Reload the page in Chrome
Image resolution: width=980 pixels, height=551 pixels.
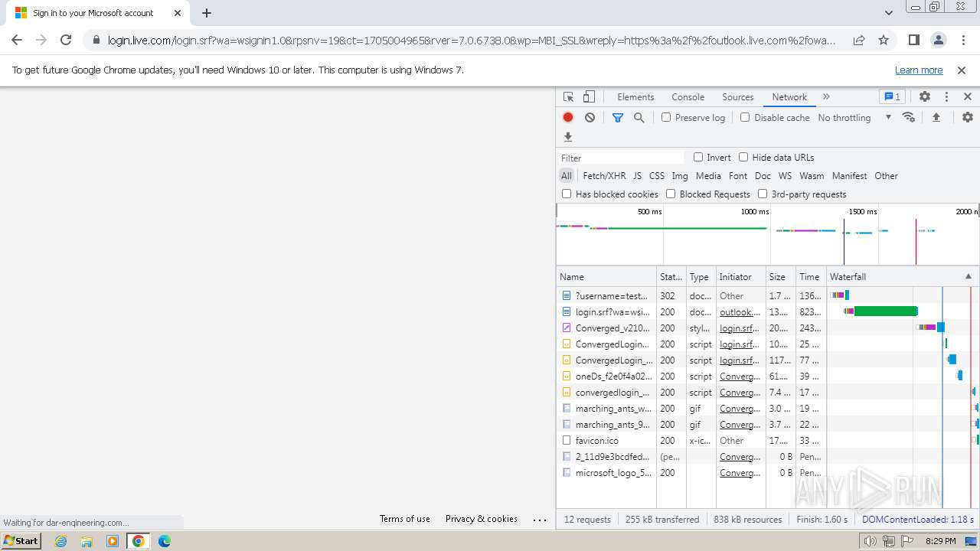point(66,40)
